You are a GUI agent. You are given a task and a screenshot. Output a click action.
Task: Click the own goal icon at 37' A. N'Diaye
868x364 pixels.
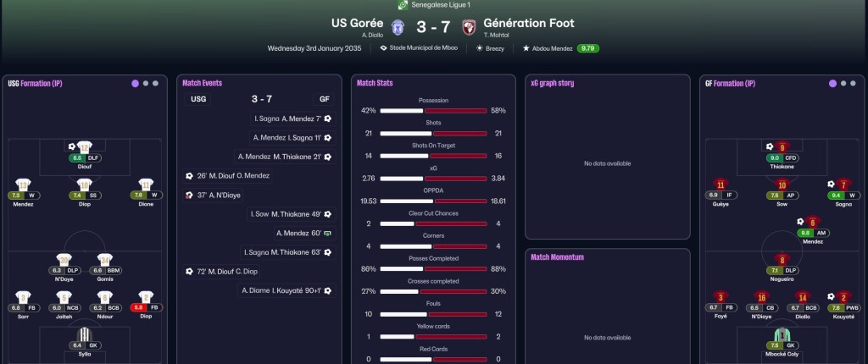(x=189, y=195)
